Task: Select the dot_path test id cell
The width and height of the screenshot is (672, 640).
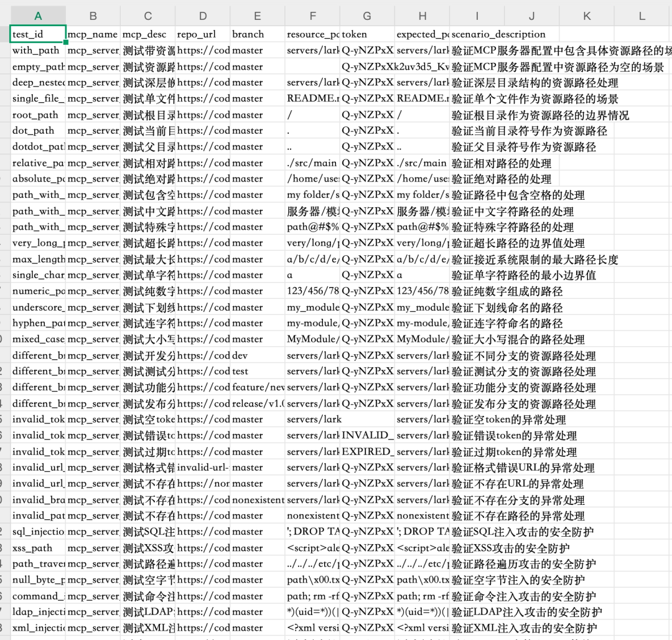Action: (38, 130)
